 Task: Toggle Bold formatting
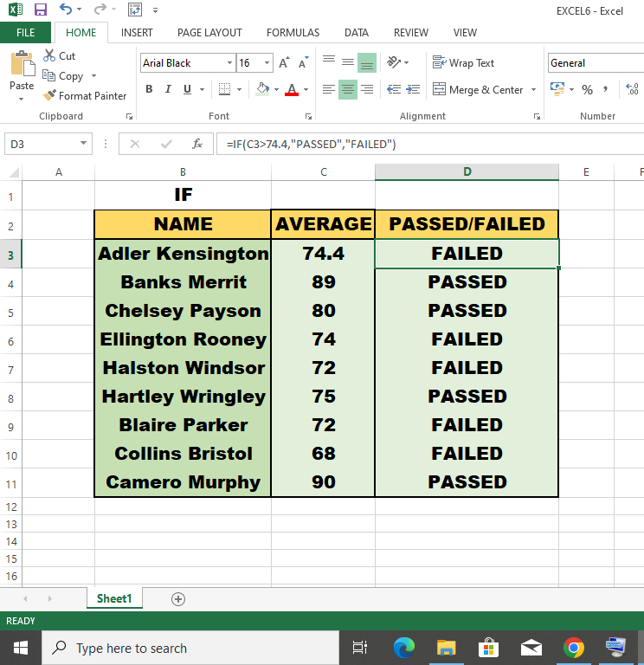point(149,89)
